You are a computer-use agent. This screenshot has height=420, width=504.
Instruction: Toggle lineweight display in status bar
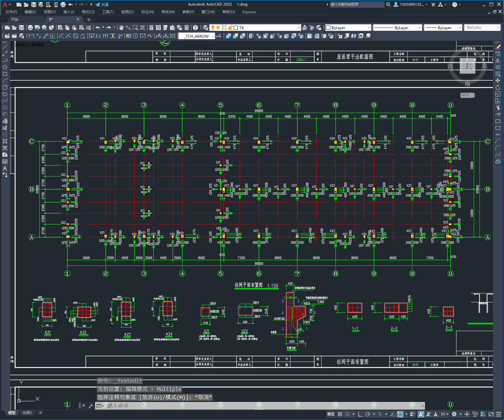(413, 414)
